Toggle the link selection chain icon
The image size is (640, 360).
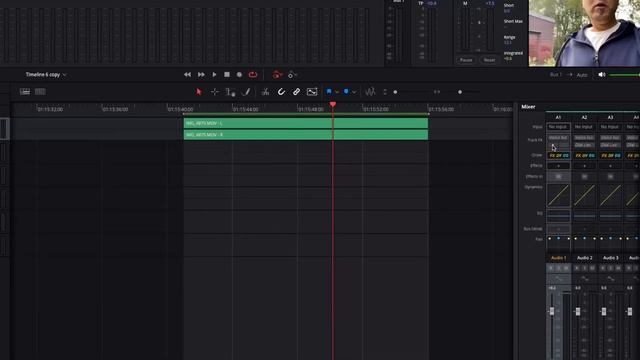click(x=296, y=92)
